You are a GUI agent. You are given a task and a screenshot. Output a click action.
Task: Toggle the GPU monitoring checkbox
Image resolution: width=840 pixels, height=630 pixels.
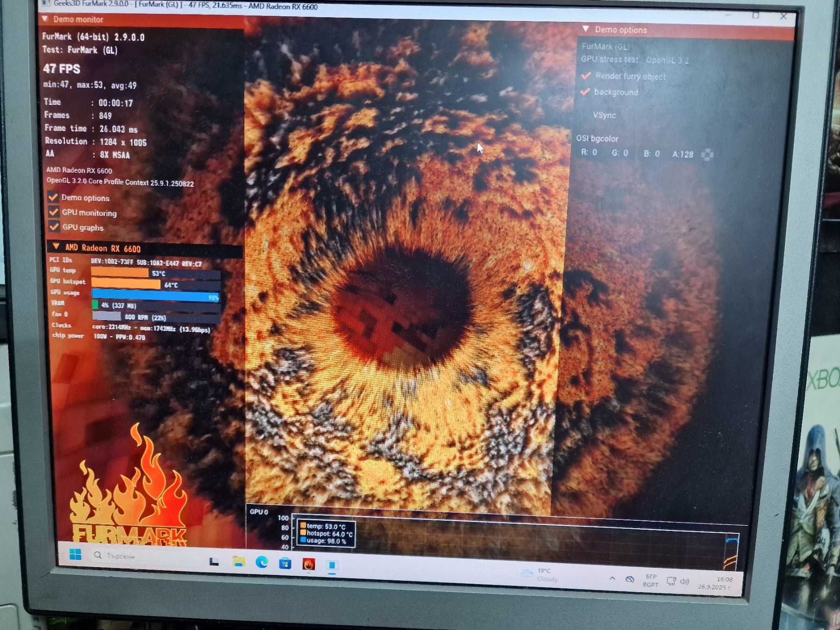point(54,212)
